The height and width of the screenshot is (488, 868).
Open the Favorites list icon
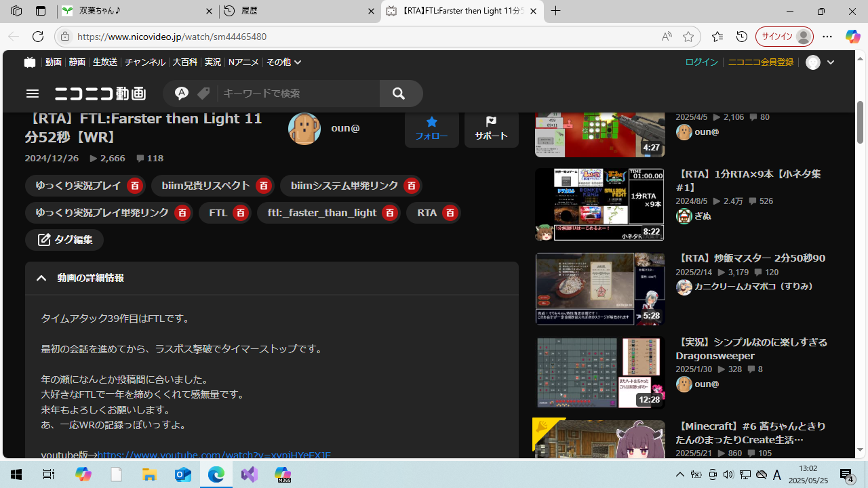tap(717, 37)
